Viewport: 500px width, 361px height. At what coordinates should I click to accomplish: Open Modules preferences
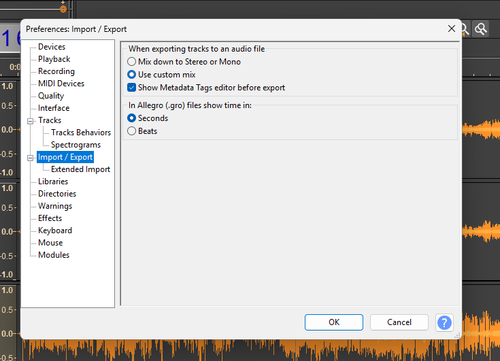54,255
